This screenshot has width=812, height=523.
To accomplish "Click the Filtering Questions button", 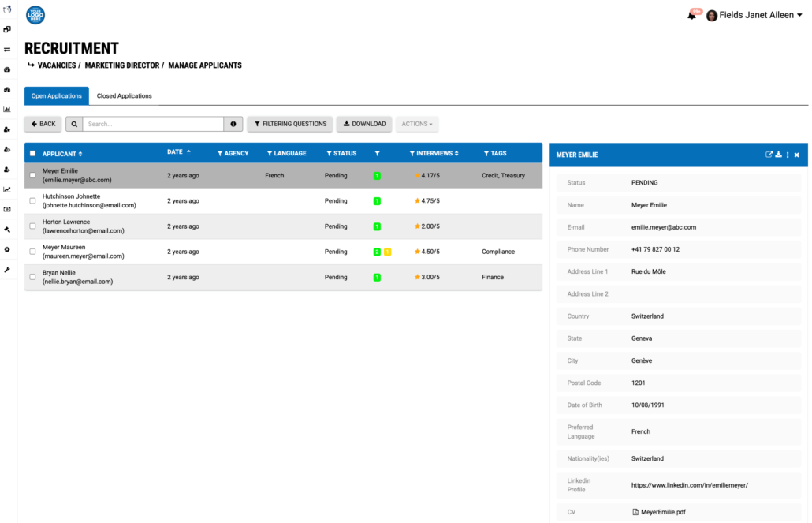I will coord(290,124).
